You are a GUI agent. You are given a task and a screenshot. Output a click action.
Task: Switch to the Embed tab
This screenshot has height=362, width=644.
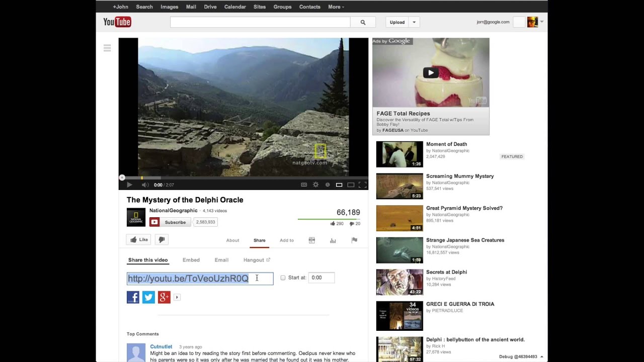pyautogui.click(x=191, y=260)
